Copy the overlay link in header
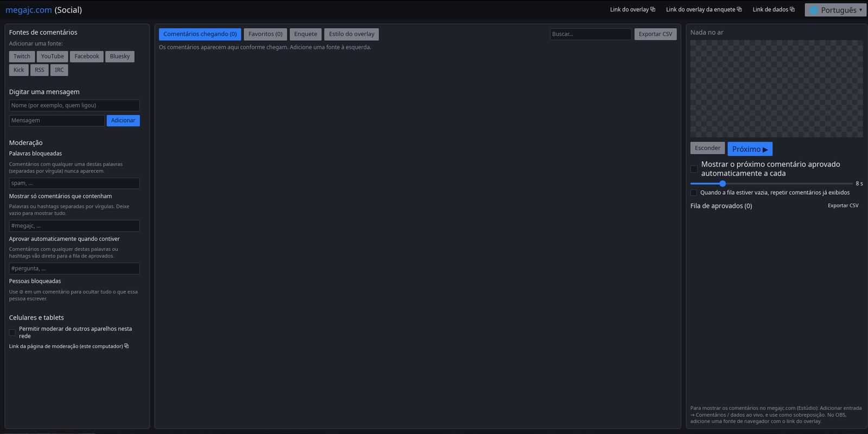868x434 pixels. 633,10
